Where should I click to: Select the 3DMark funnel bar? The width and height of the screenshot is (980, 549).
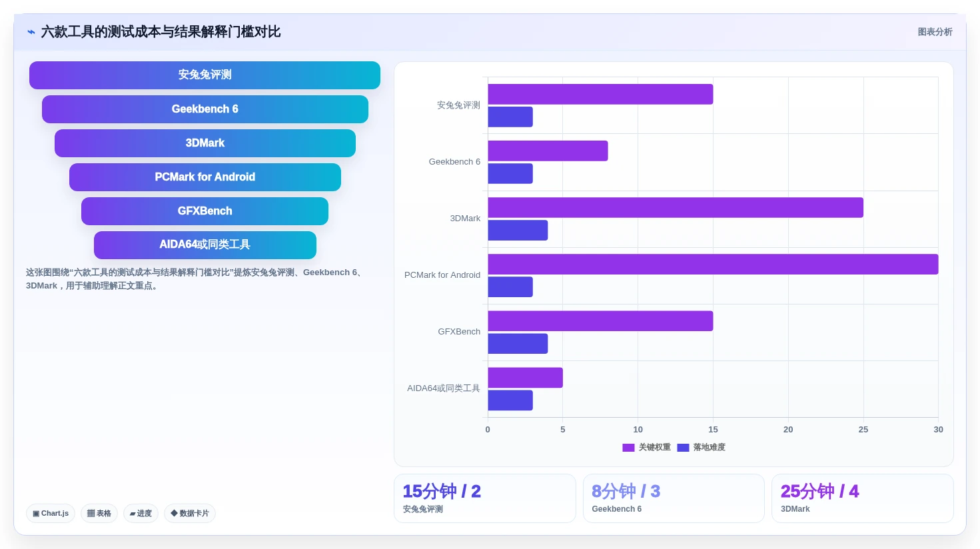pyautogui.click(x=205, y=143)
